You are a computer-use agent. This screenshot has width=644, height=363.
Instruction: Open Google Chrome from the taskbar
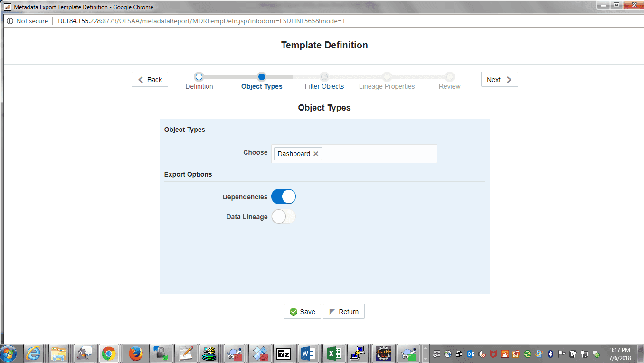pyautogui.click(x=109, y=354)
